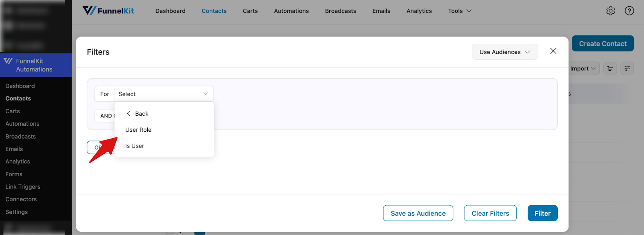Screen dimensions: 644x235
Task: Open the settings gear icon
Action: point(610,11)
